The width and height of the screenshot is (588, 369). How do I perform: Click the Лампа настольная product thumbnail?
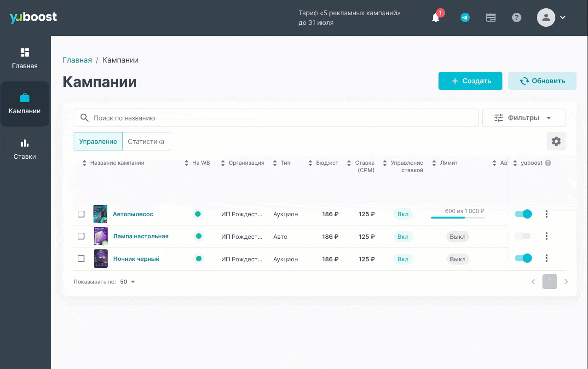pos(101,236)
